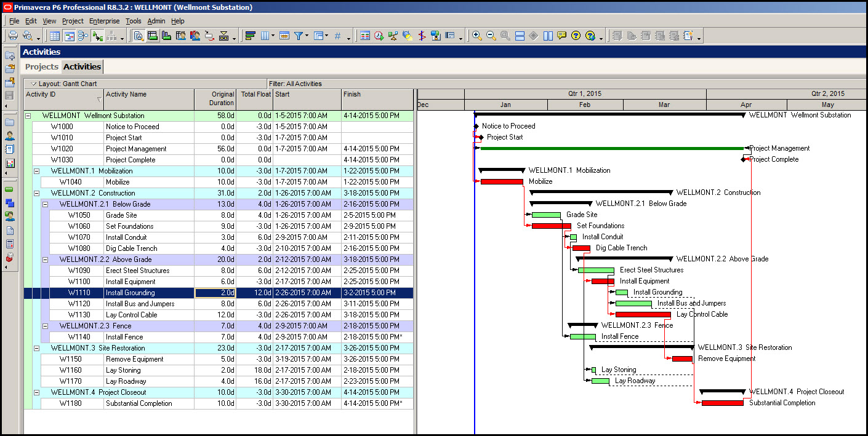Click the calculator icon in the sidebar

(x=10, y=244)
